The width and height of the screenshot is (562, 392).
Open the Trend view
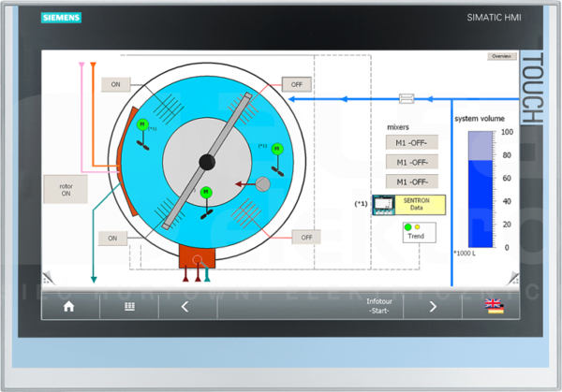click(420, 232)
